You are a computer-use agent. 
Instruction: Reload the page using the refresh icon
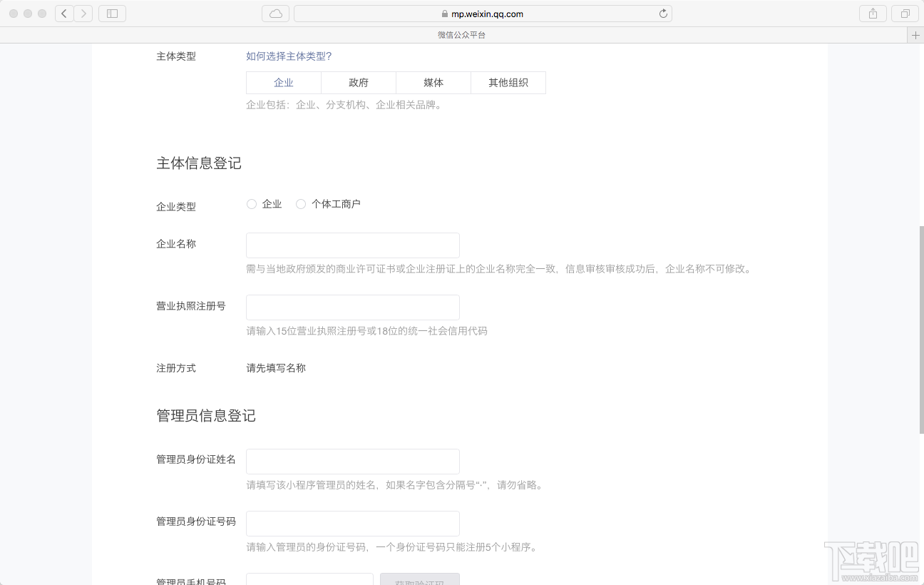(662, 13)
